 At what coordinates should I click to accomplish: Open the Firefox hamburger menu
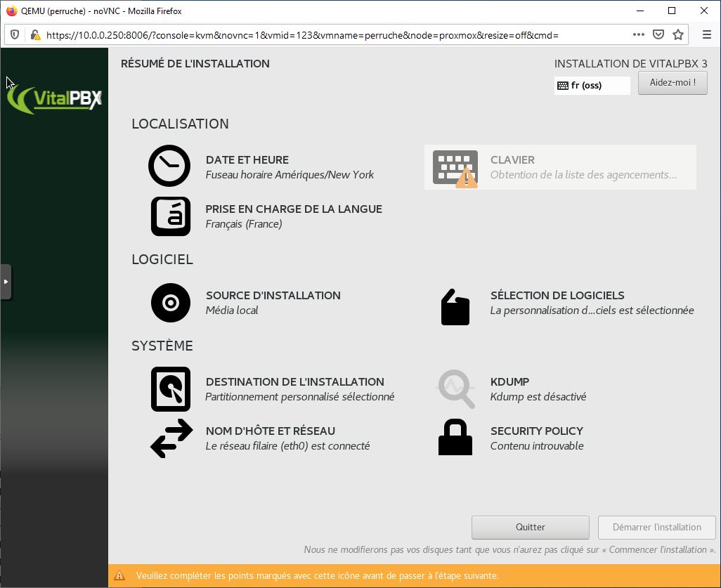click(707, 34)
